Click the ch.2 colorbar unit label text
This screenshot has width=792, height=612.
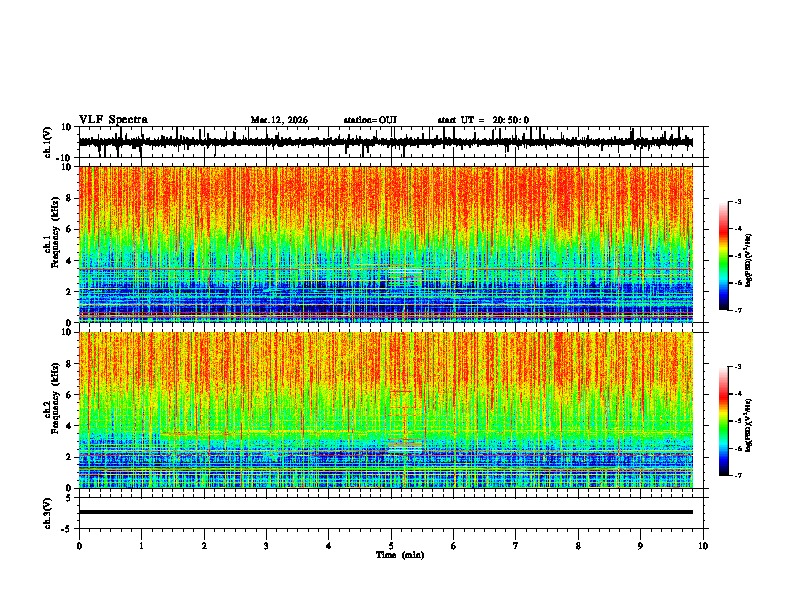tap(749, 425)
